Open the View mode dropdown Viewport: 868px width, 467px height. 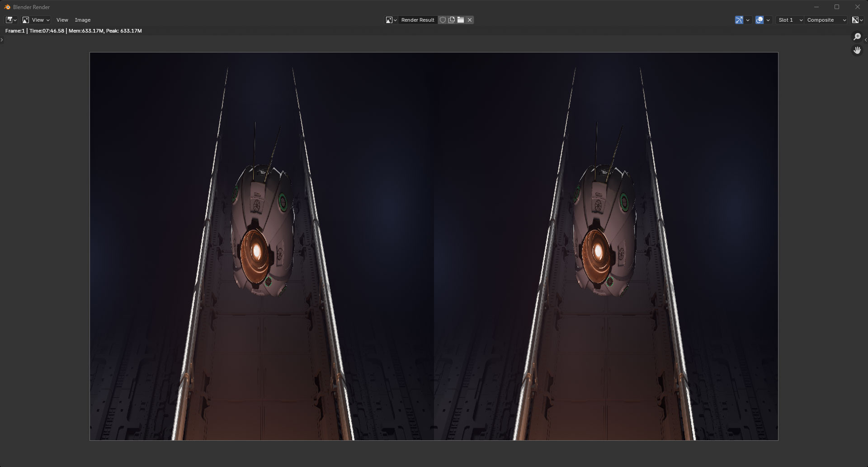[36, 20]
